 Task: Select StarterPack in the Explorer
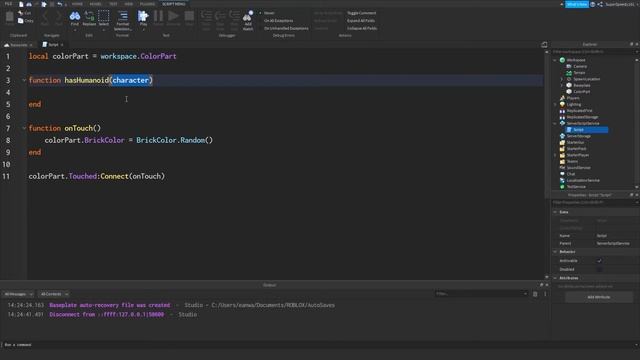(x=576, y=149)
